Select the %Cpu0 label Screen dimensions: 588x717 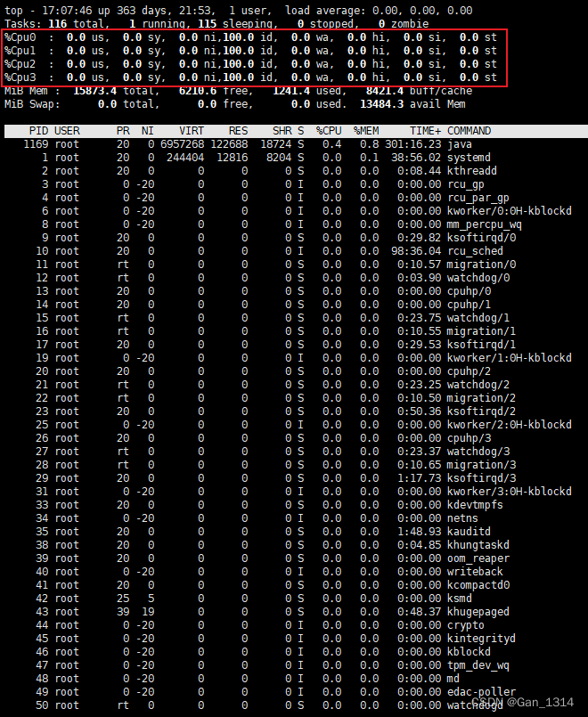[20, 37]
